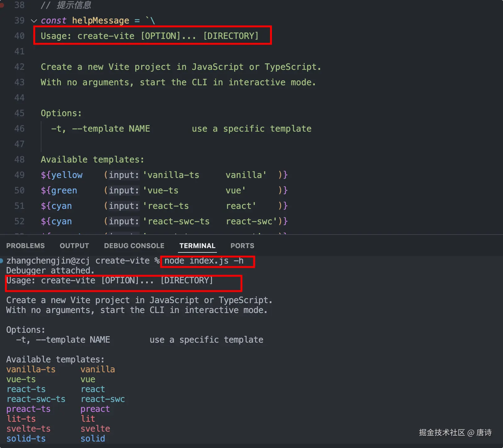
Task: Click the 'node index.js -h' command in terminal
Action: (204, 261)
